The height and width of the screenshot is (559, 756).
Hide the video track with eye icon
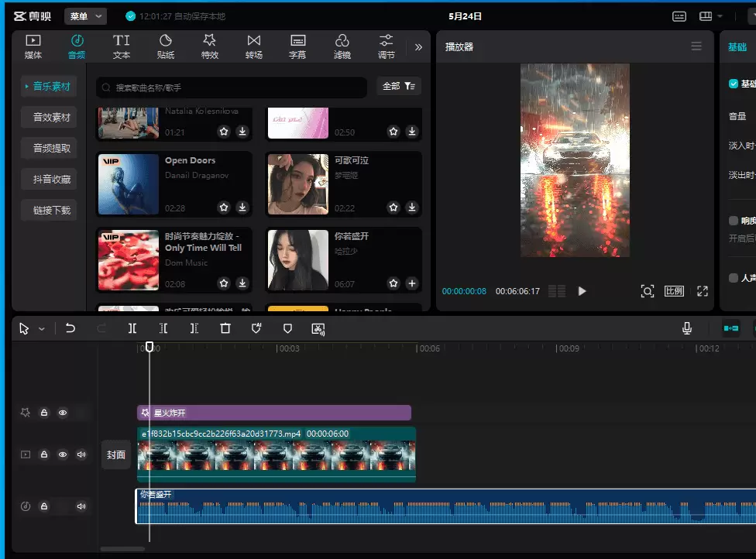pos(63,454)
